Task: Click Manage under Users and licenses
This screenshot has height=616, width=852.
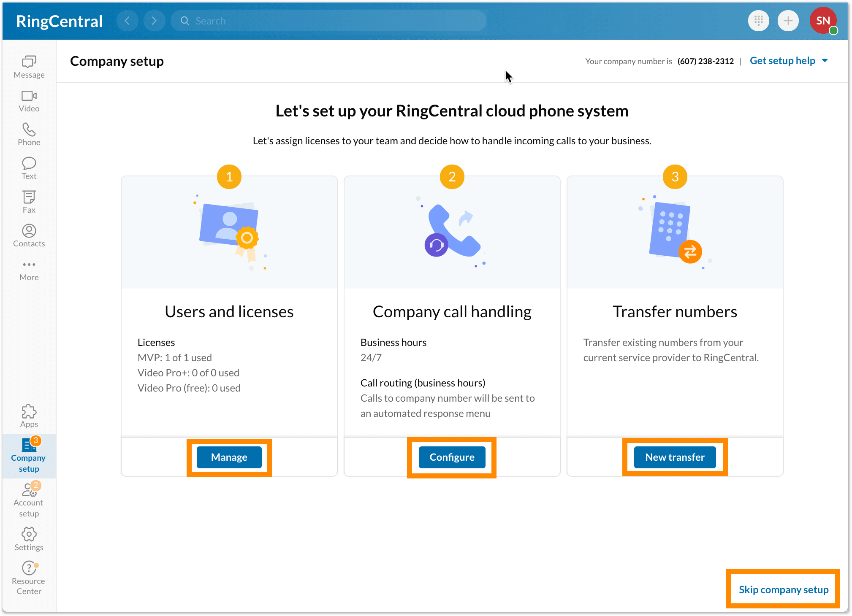Action: [x=229, y=457]
